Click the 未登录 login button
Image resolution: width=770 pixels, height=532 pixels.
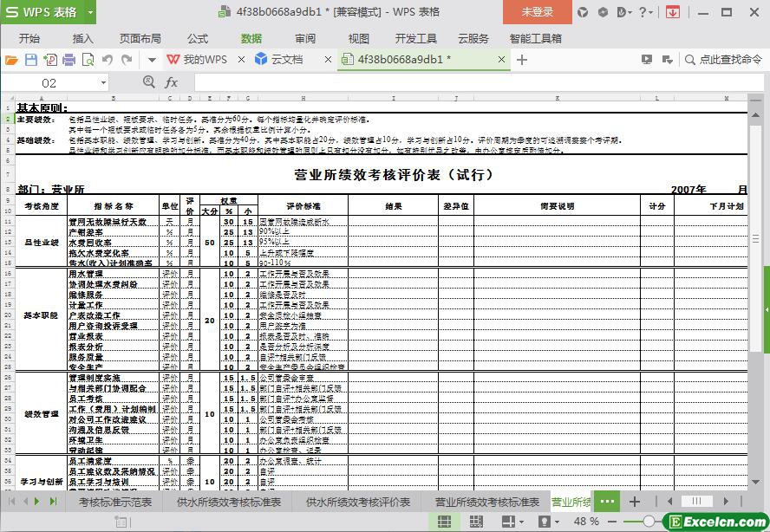pos(538,12)
